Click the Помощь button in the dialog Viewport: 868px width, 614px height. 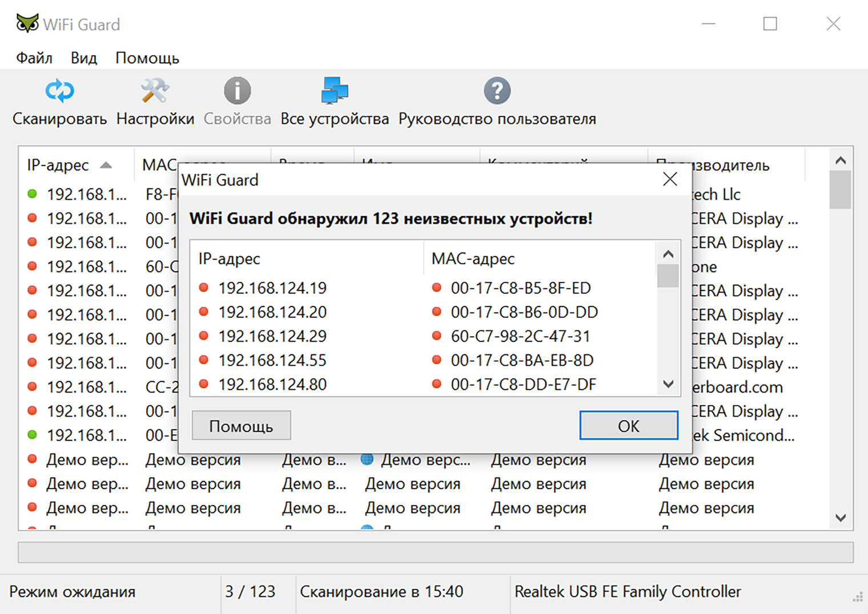[x=241, y=426]
